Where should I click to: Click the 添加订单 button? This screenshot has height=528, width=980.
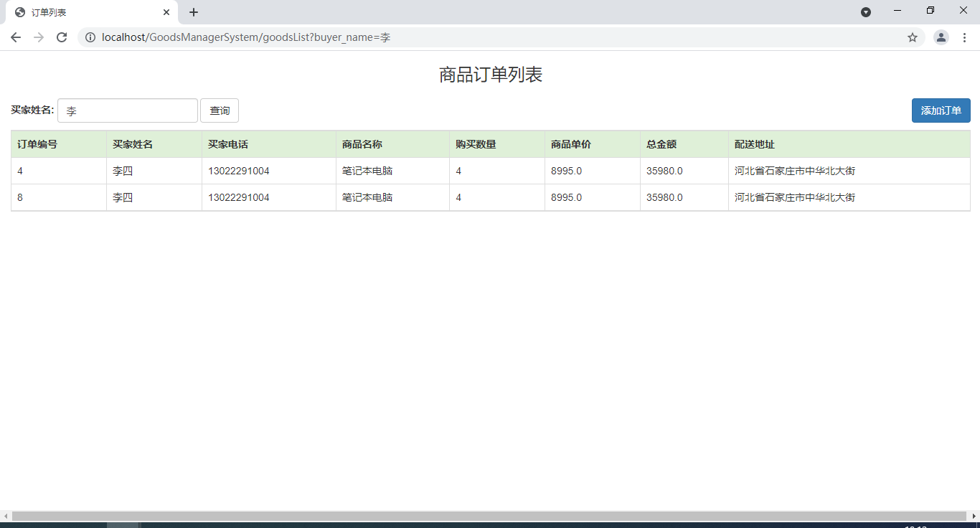click(941, 110)
